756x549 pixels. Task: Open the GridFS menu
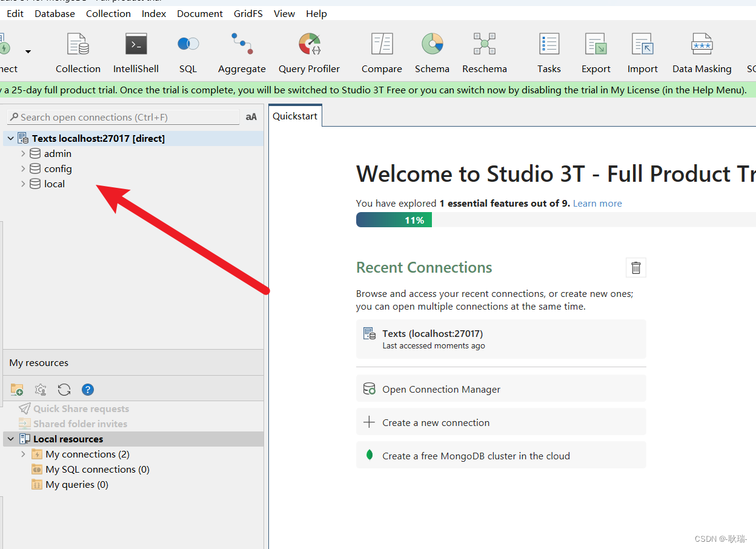(x=248, y=13)
